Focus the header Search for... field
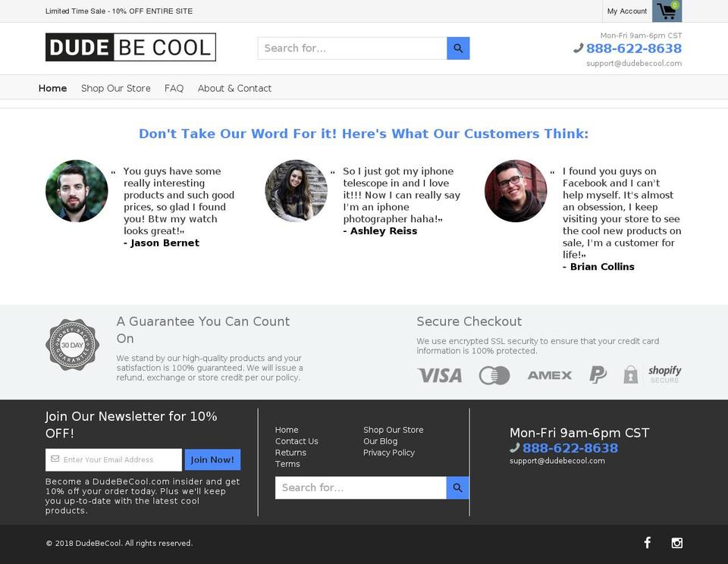 [x=353, y=49]
